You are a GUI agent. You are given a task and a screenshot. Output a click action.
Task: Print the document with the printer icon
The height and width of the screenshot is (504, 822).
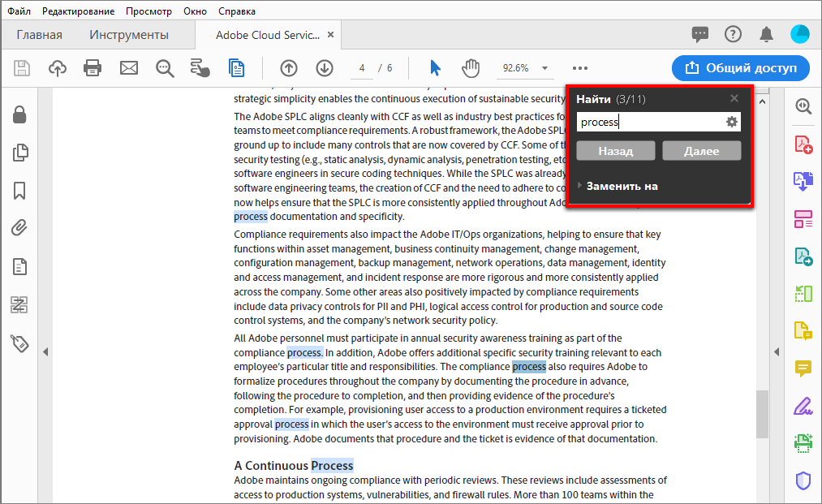(x=93, y=68)
